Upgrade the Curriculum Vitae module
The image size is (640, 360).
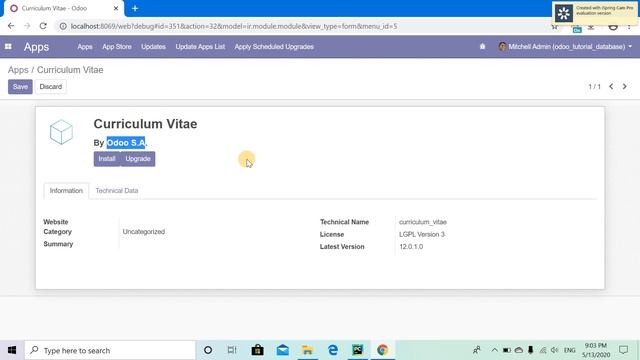[138, 159]
